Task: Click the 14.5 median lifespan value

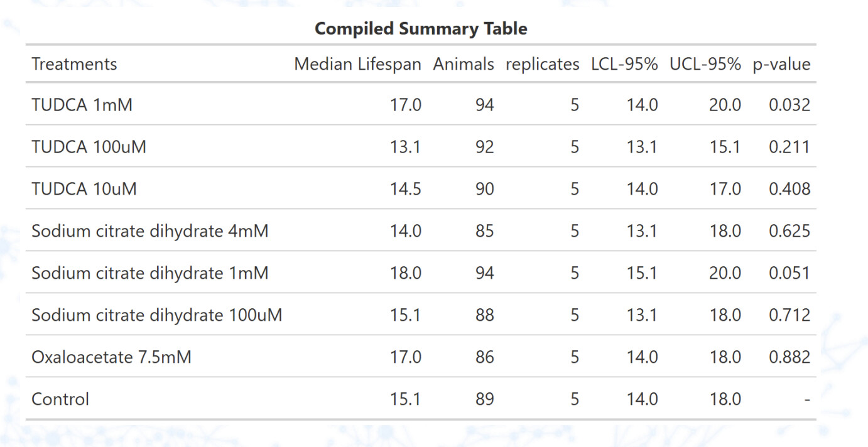Action: (x=405, y=189)
